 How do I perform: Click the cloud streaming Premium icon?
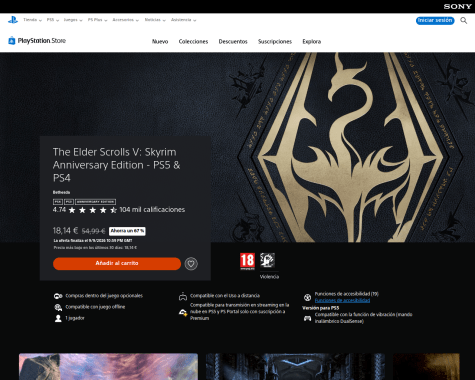(x=183, y=312)
